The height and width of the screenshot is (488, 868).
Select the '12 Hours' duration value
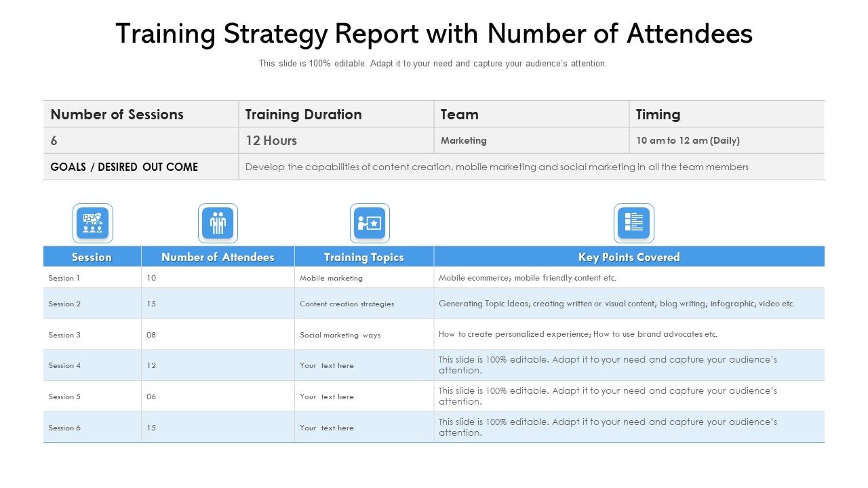tap(271, 140)
